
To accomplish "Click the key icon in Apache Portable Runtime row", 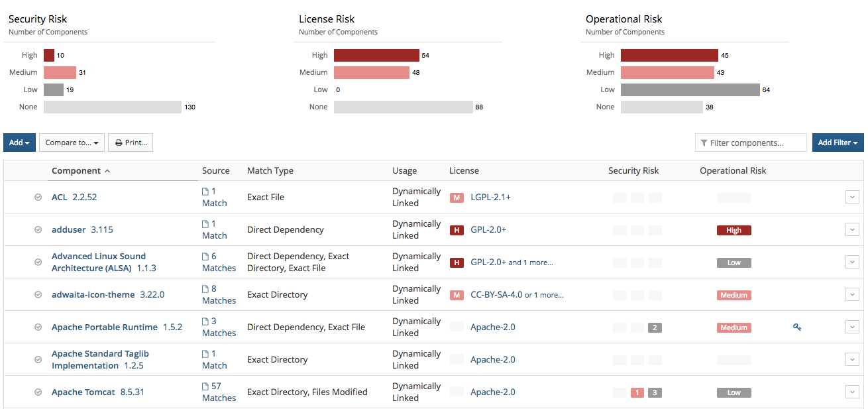I will [796, 327].
